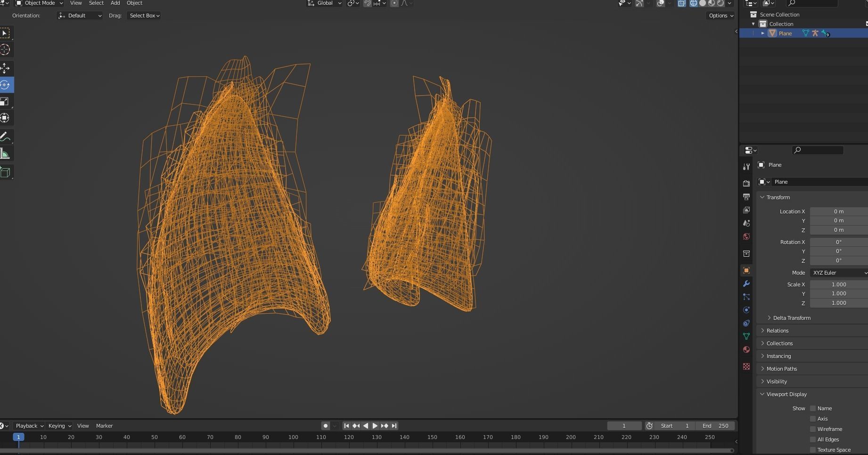Choose the Move tool
The image size is (868, 455).
[x=5, y=68]
